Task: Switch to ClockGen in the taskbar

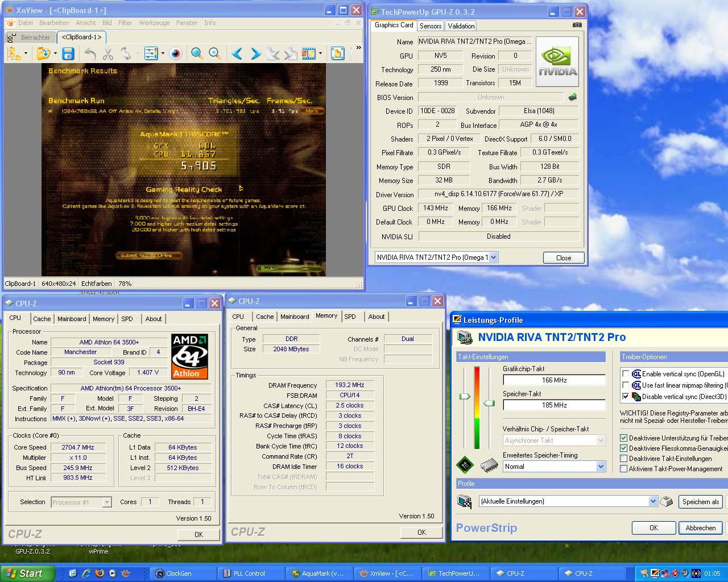Action: point(184,573)
